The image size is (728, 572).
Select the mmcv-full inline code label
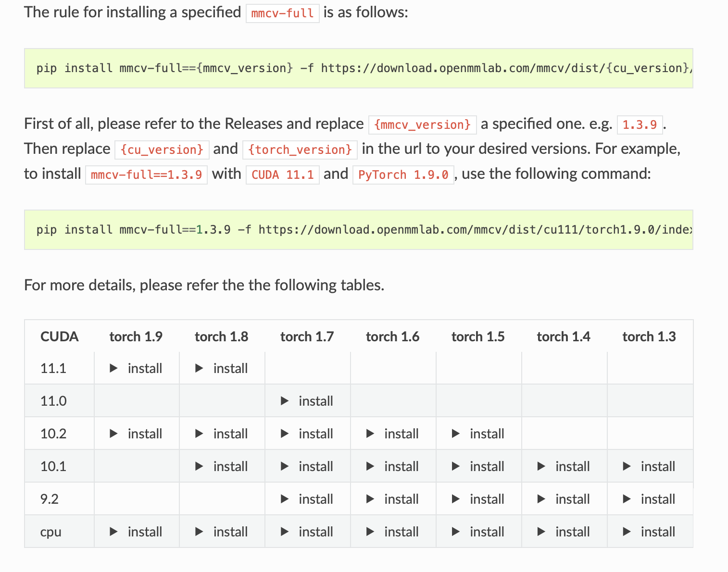pos(281,13)
